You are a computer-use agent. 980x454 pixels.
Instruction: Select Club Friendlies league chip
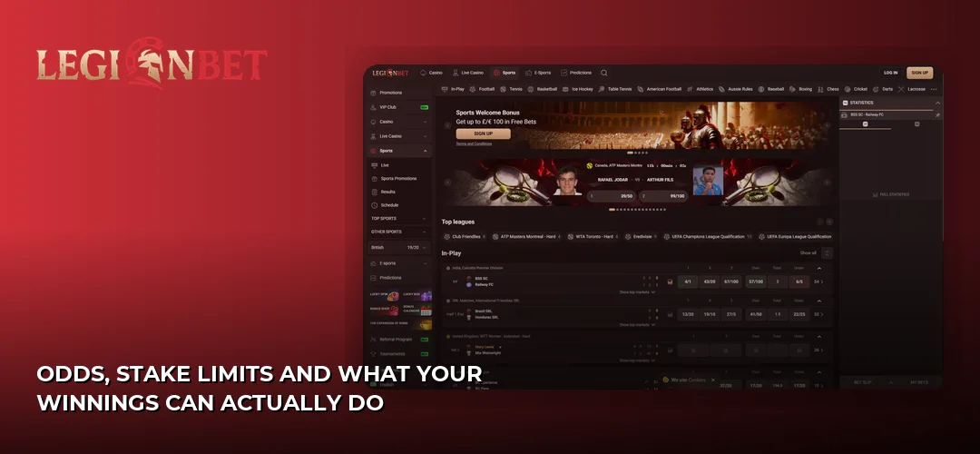(465, 237)
